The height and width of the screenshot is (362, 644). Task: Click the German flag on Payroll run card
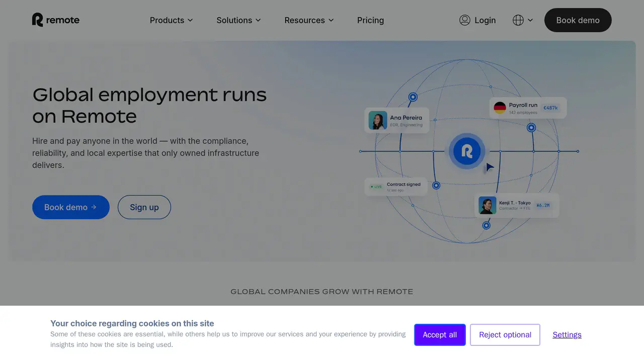[x=500, y=108]
